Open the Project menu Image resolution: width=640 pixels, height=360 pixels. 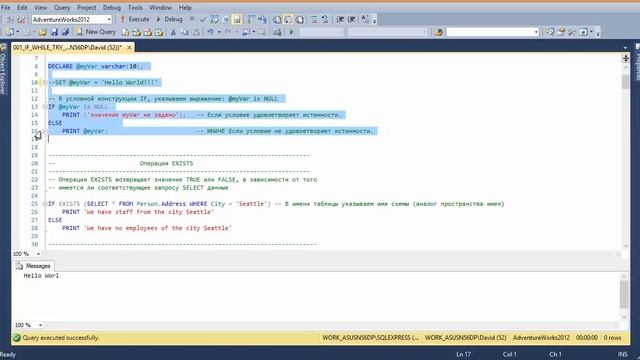(87, 7)
